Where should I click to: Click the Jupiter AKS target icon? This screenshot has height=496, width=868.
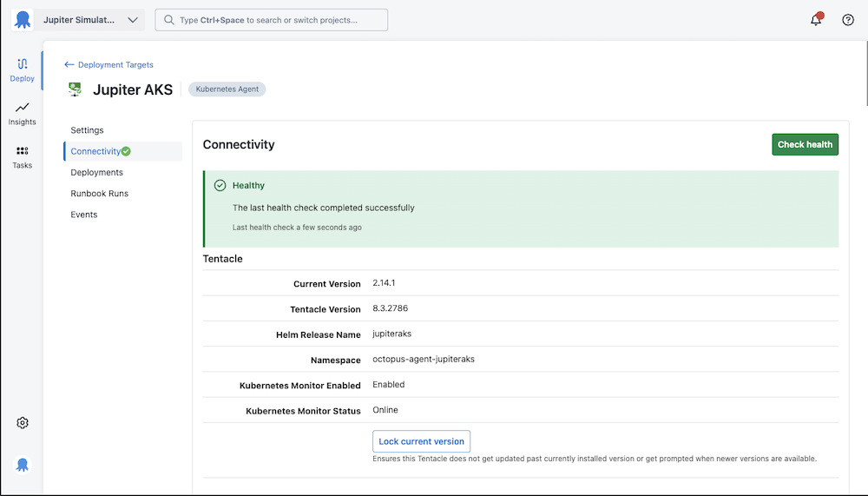point(75,89)
